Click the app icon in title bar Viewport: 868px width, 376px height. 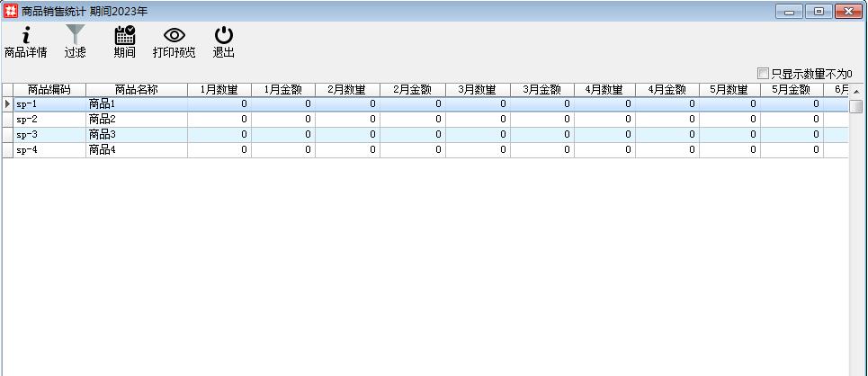pos(11,11)
